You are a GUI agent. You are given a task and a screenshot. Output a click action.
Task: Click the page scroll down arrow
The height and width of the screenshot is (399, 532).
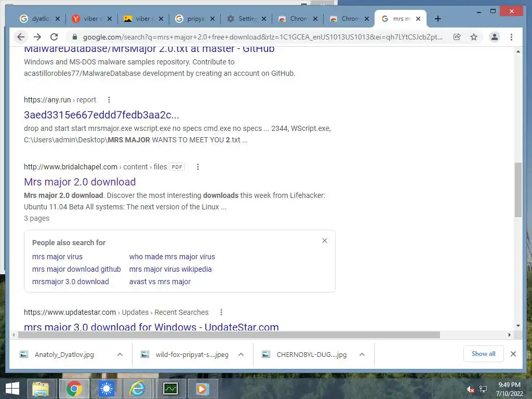point(518,326)
